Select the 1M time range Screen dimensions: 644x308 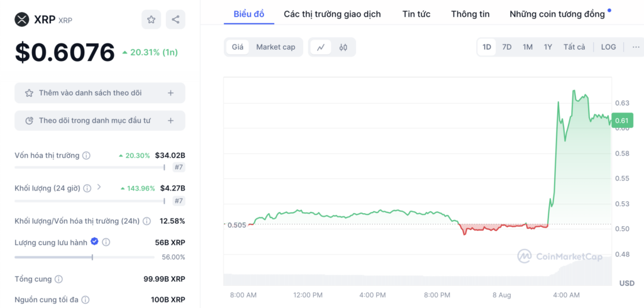[x=528, y=47]
